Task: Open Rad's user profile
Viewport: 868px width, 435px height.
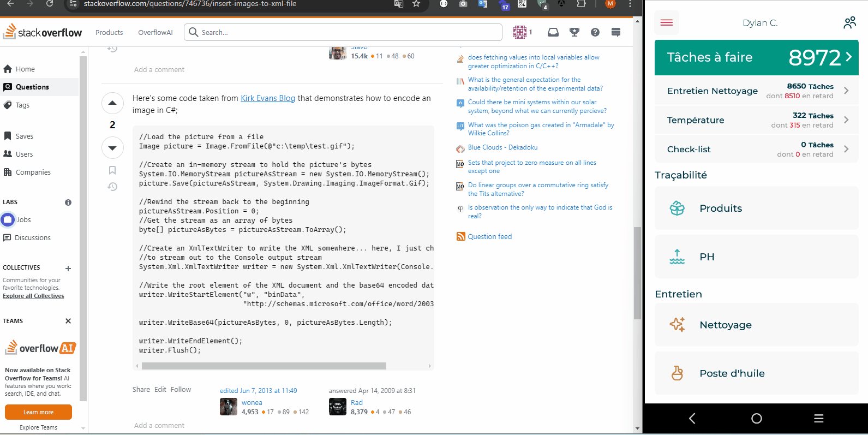Action: pyautogui.click(x=357, y=402)
